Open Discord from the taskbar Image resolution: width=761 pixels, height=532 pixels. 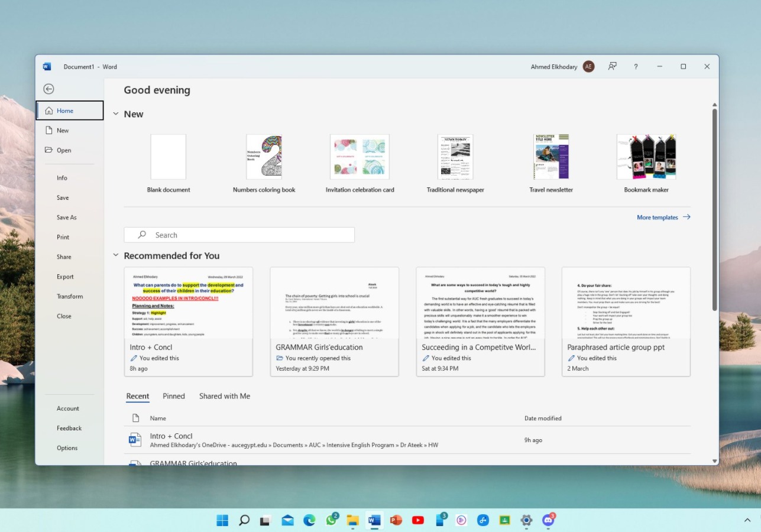[x=548, y=520]
